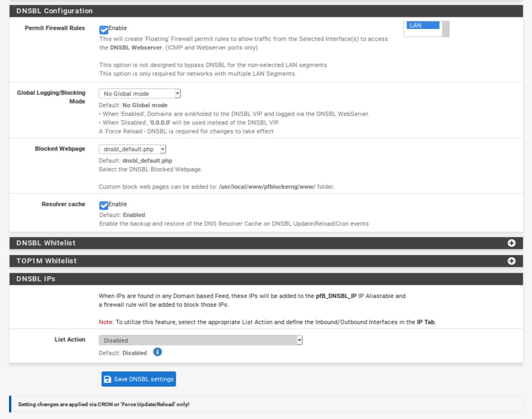Click the Blocked Webpage label
The image size is (532, 419).
pyautogui.click(x=60, y=149)
